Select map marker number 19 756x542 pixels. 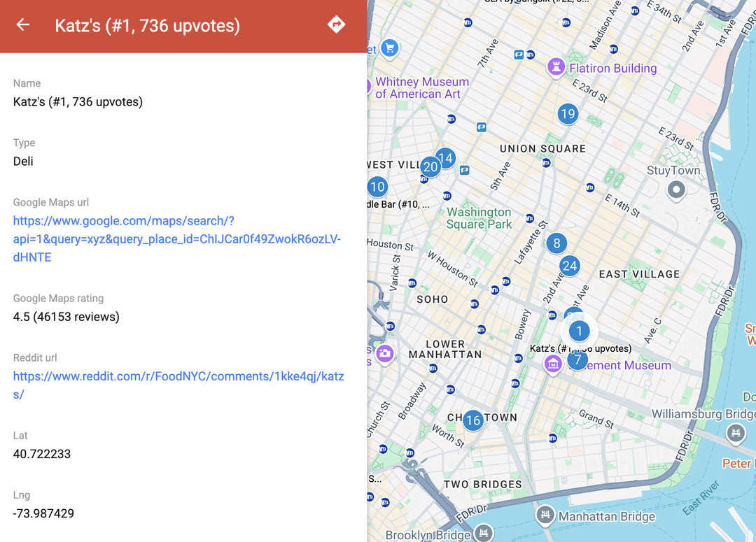[x=568, y=114]
